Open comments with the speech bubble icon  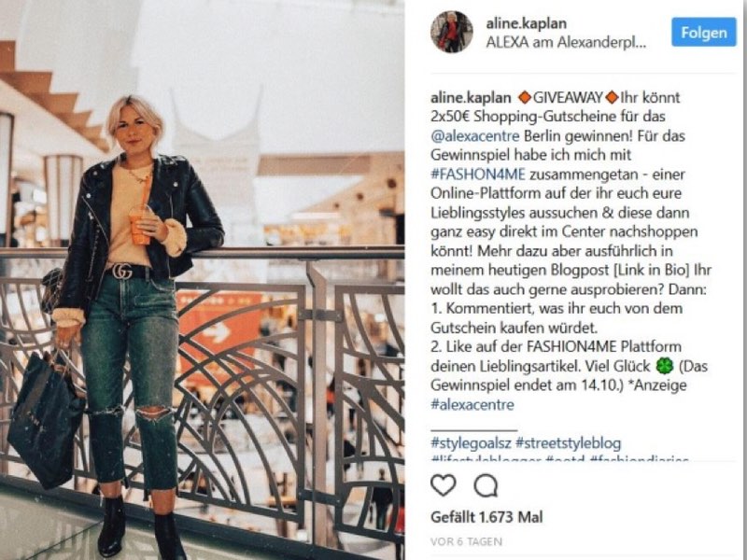click(x=486, y=486)
